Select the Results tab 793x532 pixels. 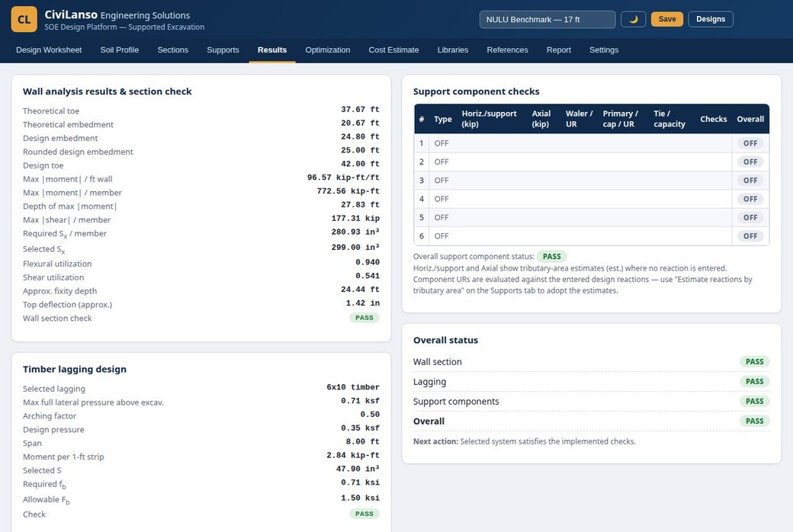click(272, 50)
